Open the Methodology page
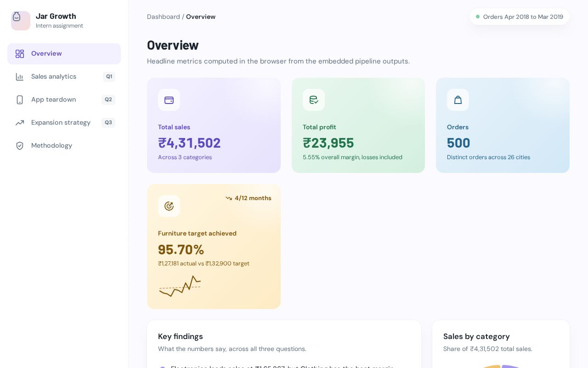This screenshot has width=588, height=368. click(x=64, y=146)
